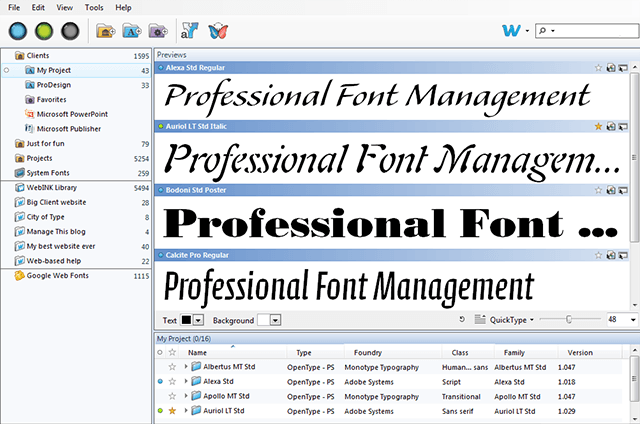Image resolution: width=640 pixels, height=424 pixels.
Task: Select the Projects library
Action: [76, 158]
